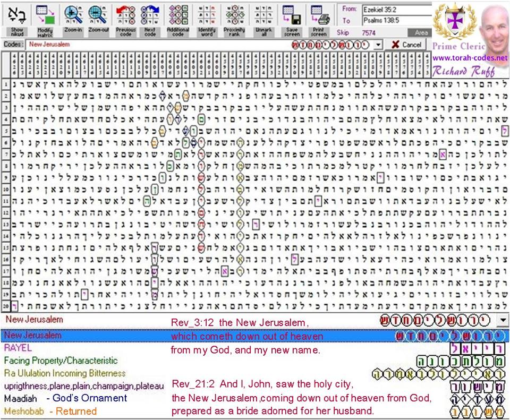The height and width of the screenshot is (420, 510).
Task: Cancel the current code search
Action: tap(406, 45)
